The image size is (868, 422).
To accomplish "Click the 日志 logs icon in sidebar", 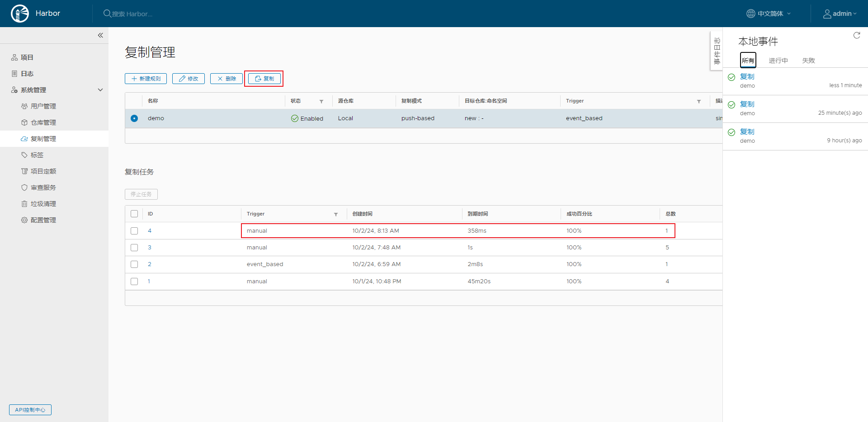I will [14, 74].
